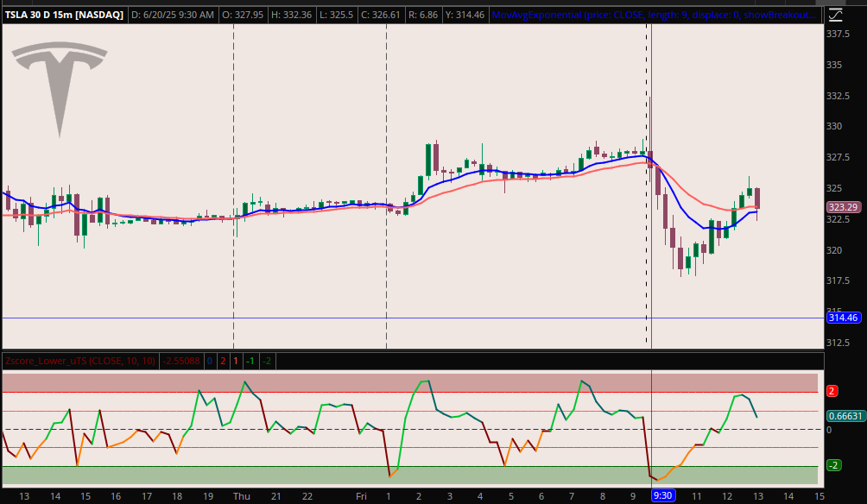
Task: Click the close value C: 326.61
Action: 381,15
